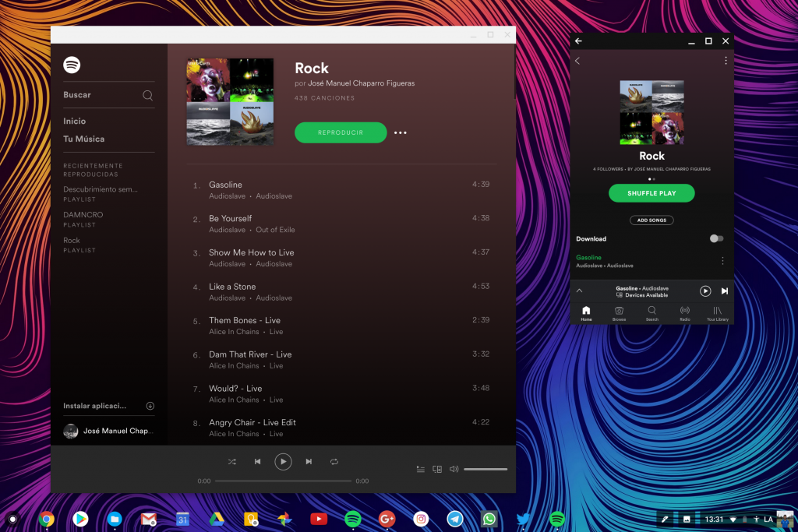Screen dimensions: 798x532
Task: Open the "Out of Exile" album link
Action: coord(275,230)
